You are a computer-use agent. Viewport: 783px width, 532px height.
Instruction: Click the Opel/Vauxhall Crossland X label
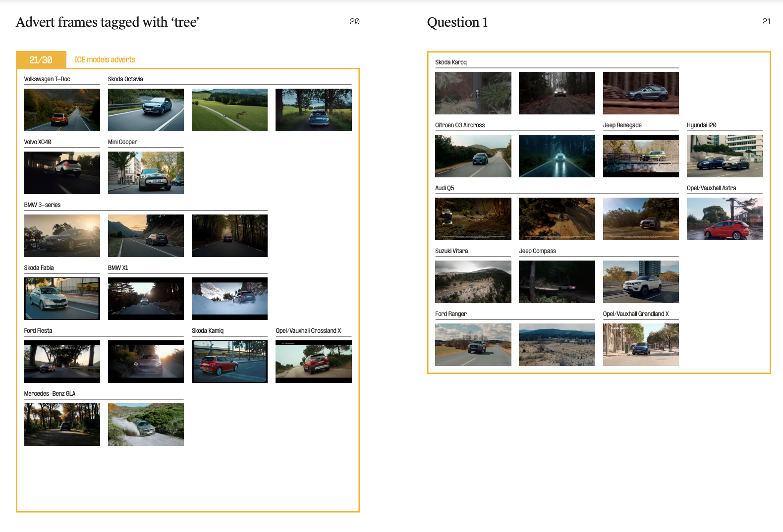[308, 331]
